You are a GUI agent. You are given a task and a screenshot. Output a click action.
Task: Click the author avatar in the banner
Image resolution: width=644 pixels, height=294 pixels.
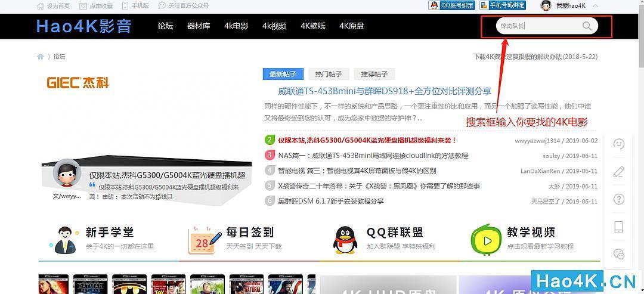(67, 174)
